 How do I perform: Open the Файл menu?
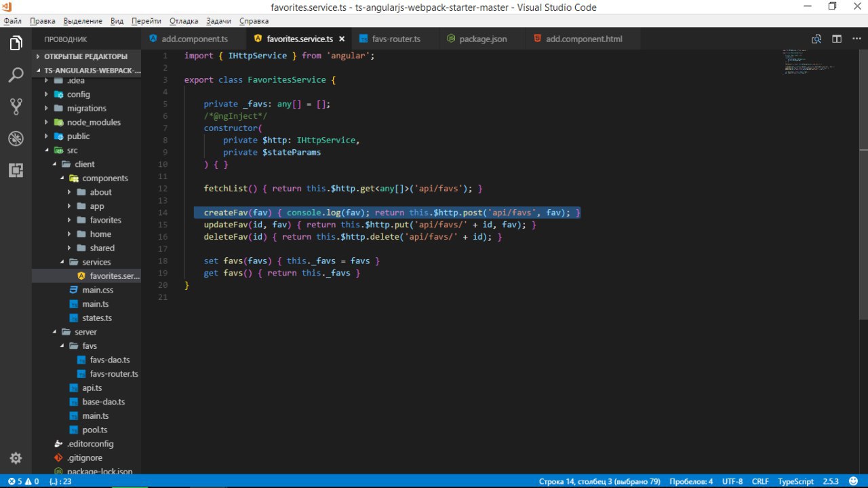(x=13, y=21)
